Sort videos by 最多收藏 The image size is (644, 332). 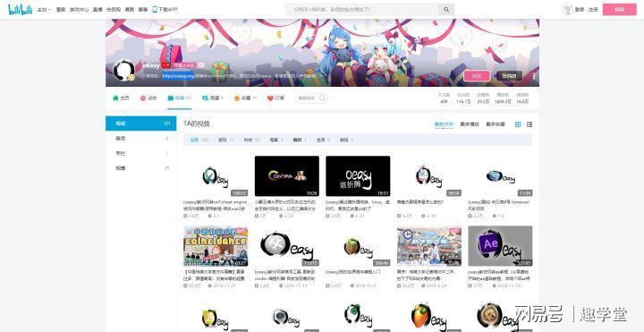click(496, 124)
